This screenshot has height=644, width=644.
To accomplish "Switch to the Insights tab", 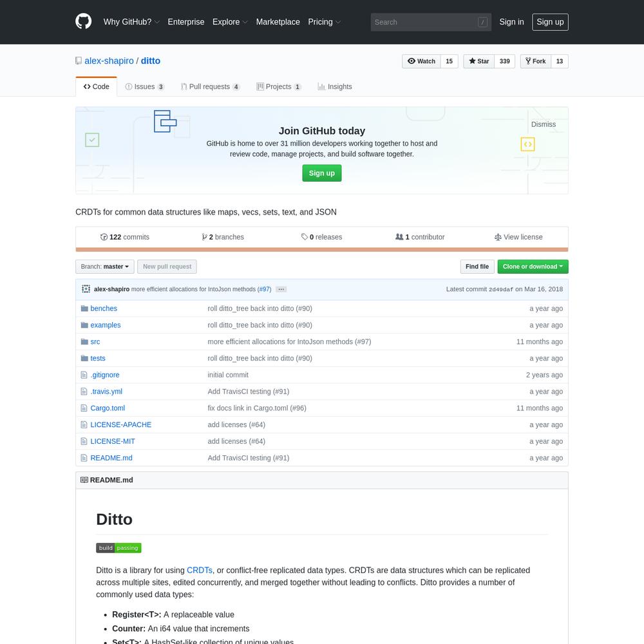I will click(x=335, y=87).
